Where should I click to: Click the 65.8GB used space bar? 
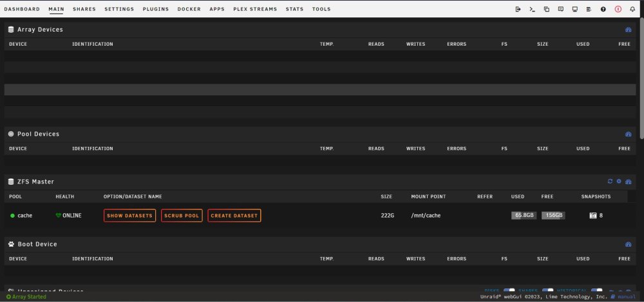tap(524, 215)
